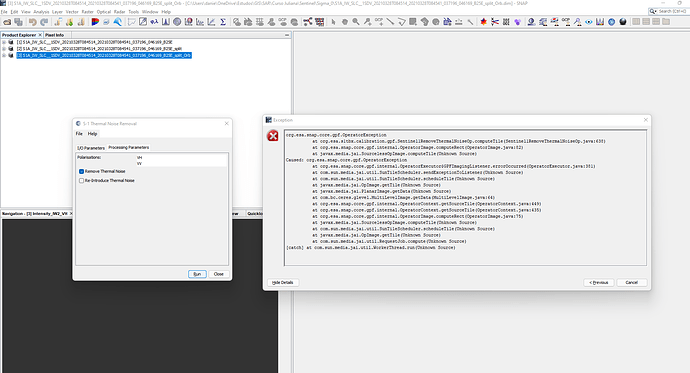Enable the Remove Thermal Noise checkbox
Screen dimensions: 690x373
(x=81, y=172)
